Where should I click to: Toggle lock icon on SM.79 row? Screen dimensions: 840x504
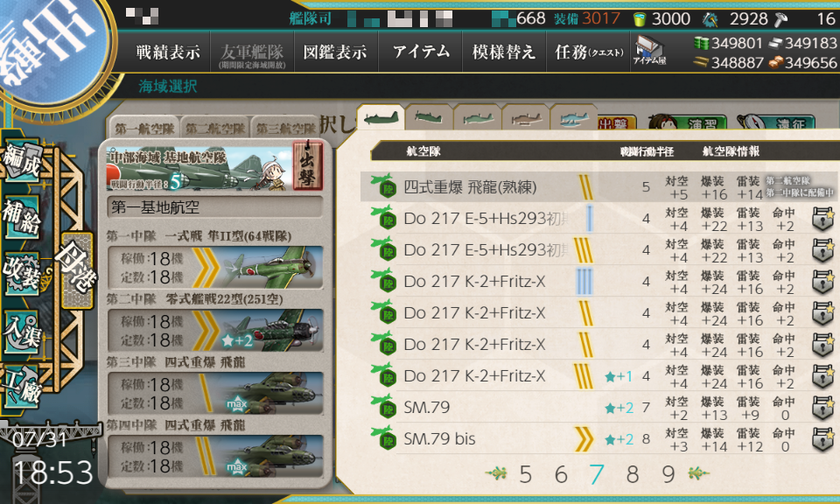[x=822, y=408]
